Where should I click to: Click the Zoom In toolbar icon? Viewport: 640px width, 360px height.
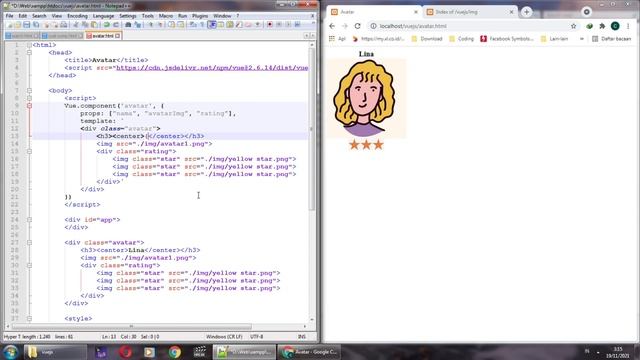coord(151,25)
